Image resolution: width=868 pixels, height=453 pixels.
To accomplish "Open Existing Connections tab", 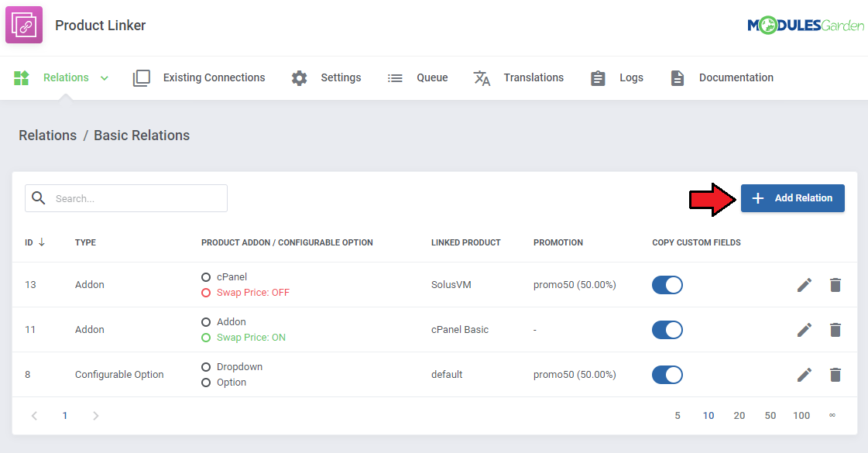I will (x=214, y=77).
